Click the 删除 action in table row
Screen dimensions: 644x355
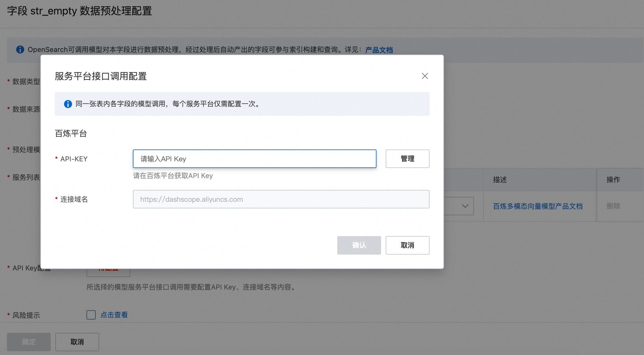(613, 206)
